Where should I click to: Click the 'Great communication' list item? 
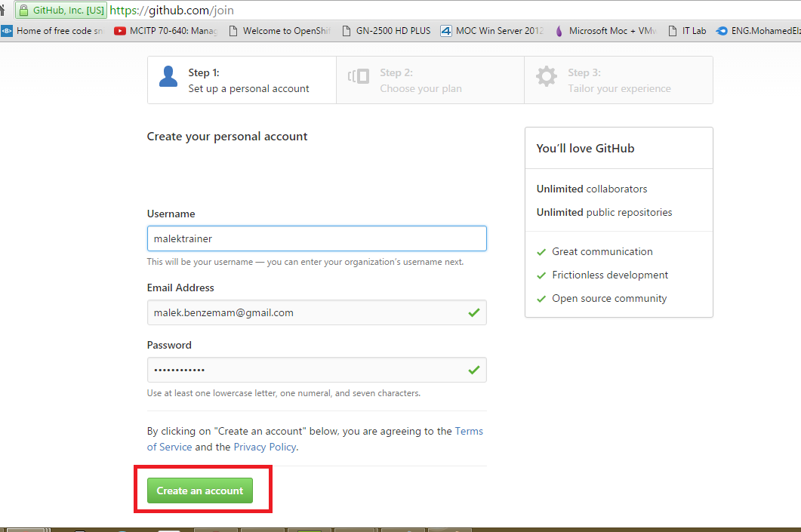point(595,252)
